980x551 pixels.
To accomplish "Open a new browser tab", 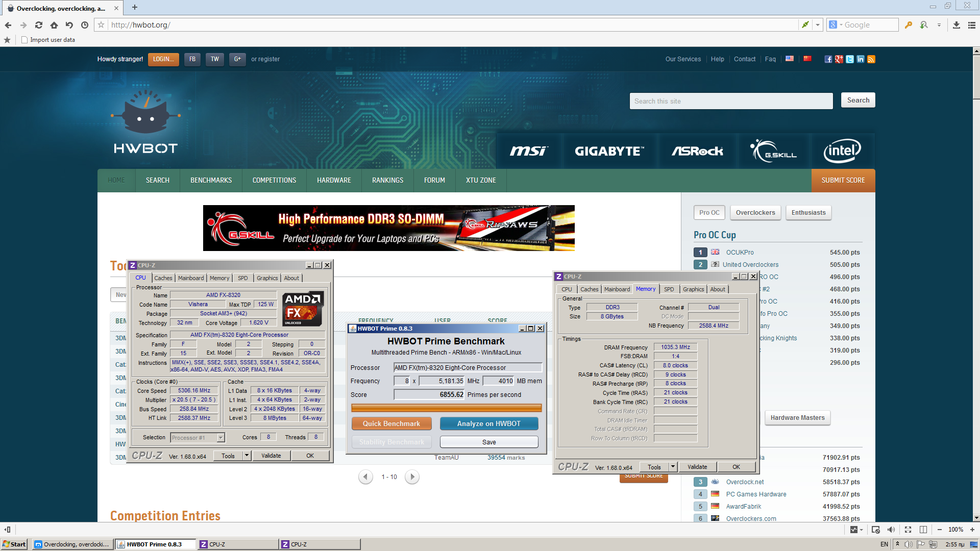I will coord(135,7).
